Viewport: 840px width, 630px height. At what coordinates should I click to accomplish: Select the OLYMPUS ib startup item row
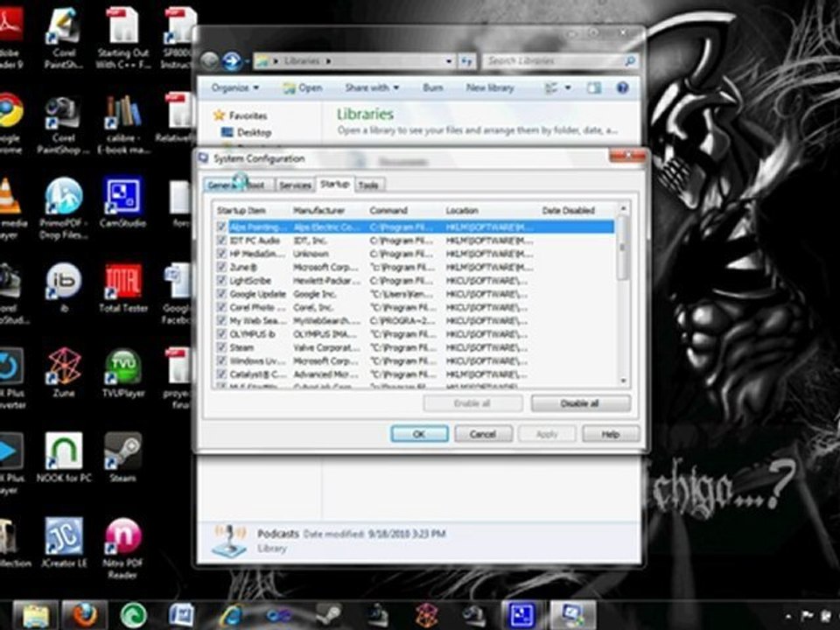415,333
